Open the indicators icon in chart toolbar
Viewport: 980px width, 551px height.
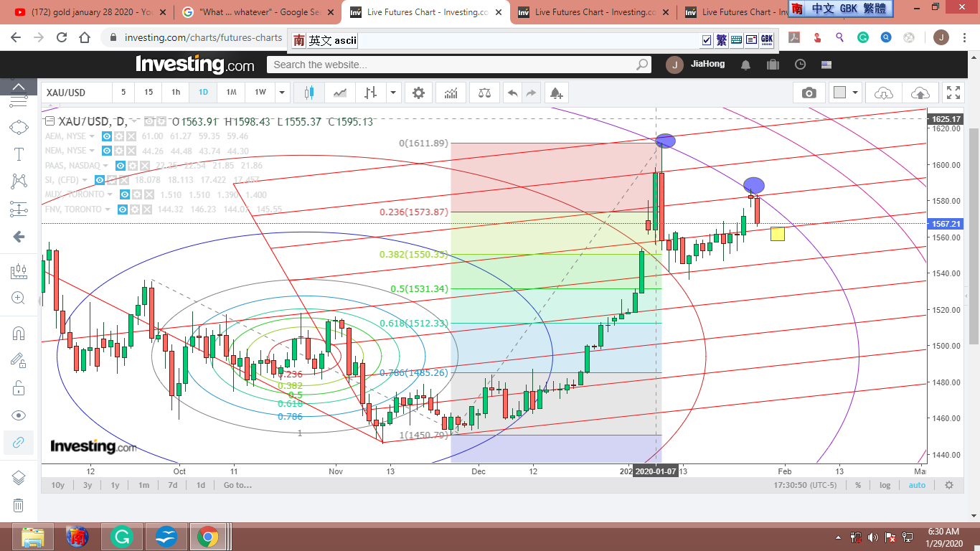(x=451, y=93)
